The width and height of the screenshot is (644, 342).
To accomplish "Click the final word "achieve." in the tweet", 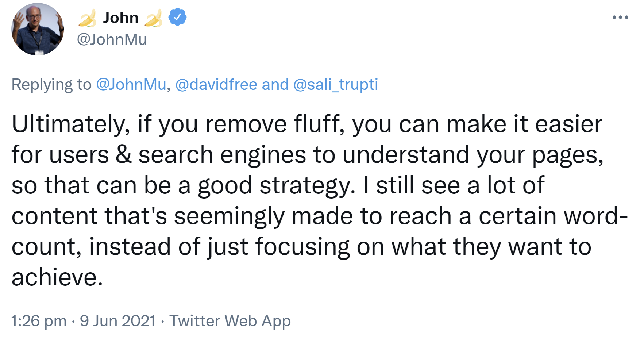I will pyautogui.click(x=57, y=277).
